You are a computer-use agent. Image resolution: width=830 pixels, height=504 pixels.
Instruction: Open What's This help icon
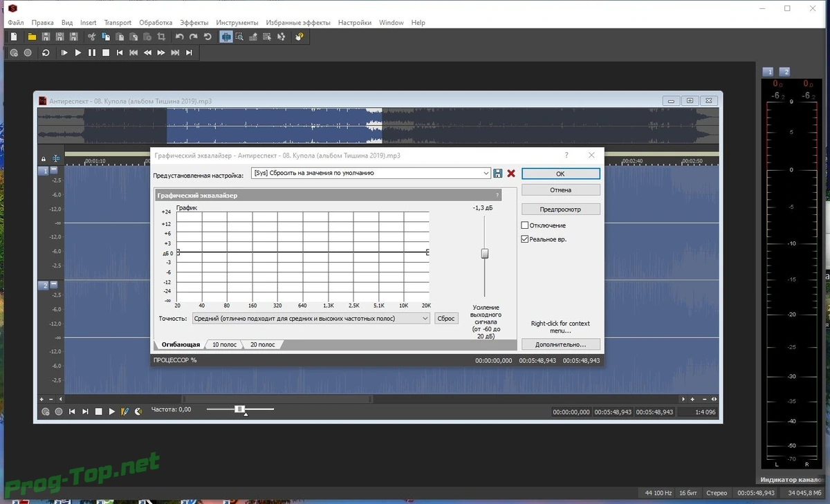click(x=299, y=37)
